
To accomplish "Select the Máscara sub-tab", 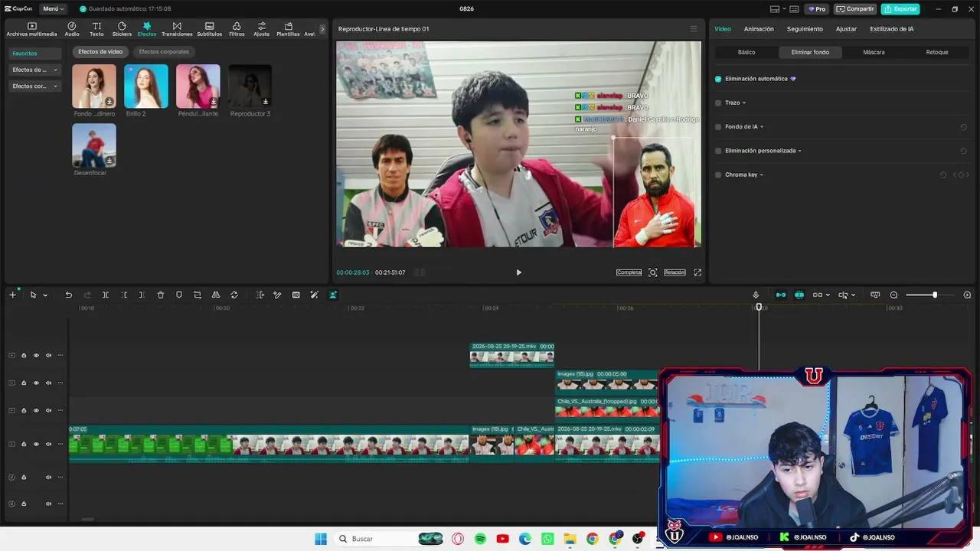I will (x=874, y=52).
